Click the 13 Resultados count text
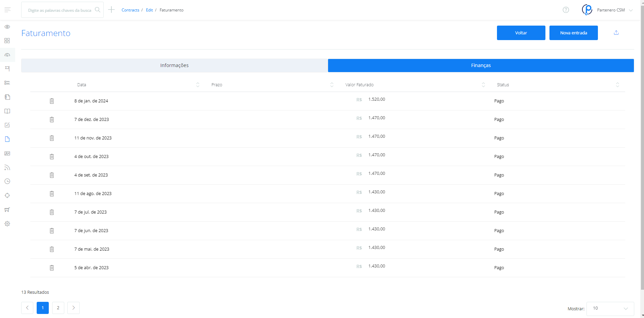This screenshot has height=318, width=644. 35,292
